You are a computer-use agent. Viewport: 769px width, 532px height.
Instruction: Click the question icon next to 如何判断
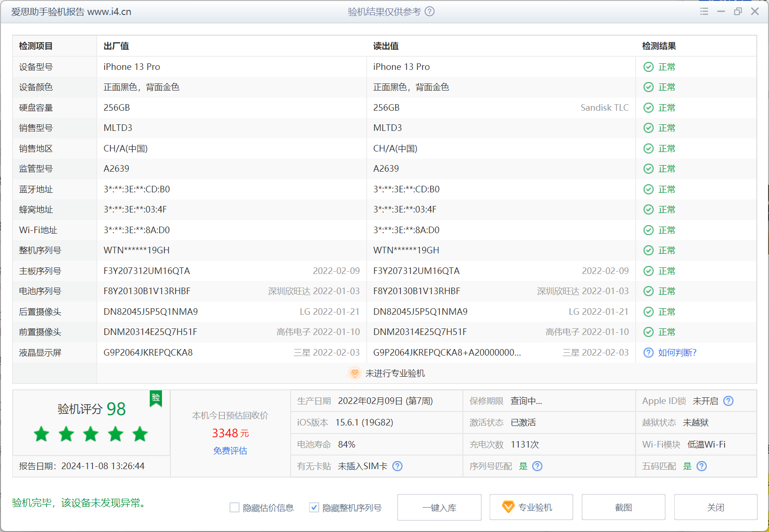click(648, 353)
